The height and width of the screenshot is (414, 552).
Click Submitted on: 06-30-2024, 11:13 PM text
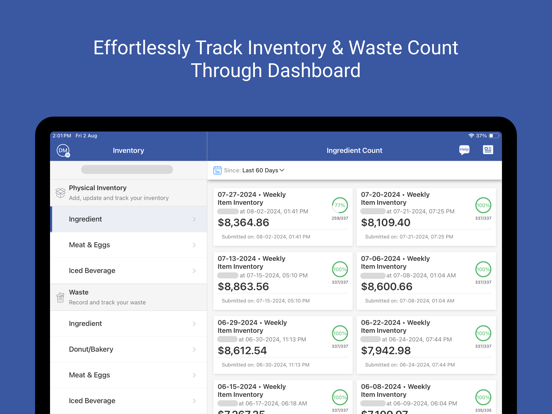(x=265, y=365)
